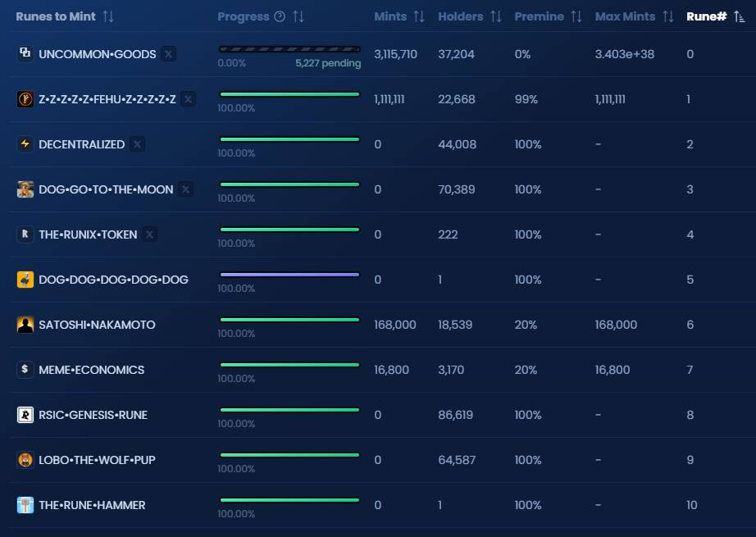Click the Max Mints column header
This screenshot has height=537, width=756.
[x=626, y=16]
